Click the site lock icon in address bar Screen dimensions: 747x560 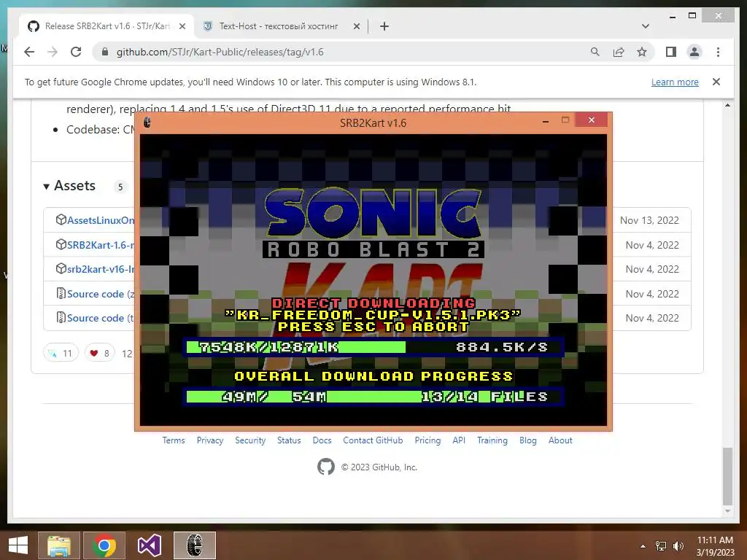pyautogui.click(x=105, y=52)
